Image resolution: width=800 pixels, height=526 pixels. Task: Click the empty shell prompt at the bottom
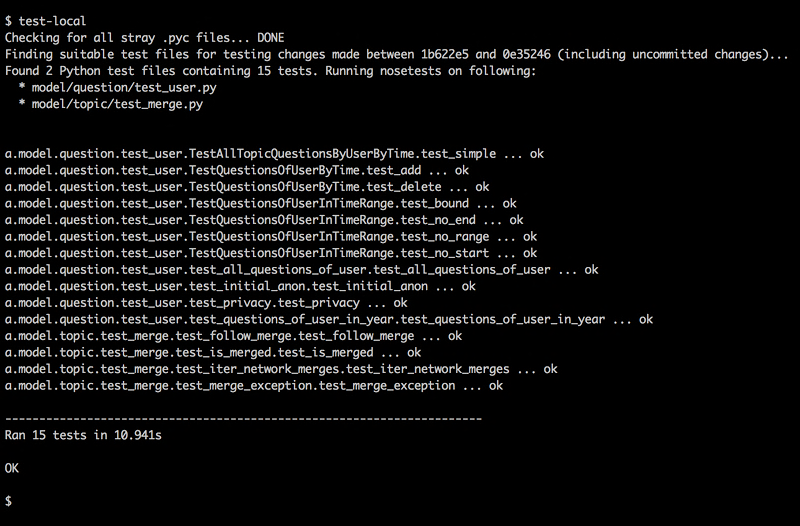tap(9, 500)
